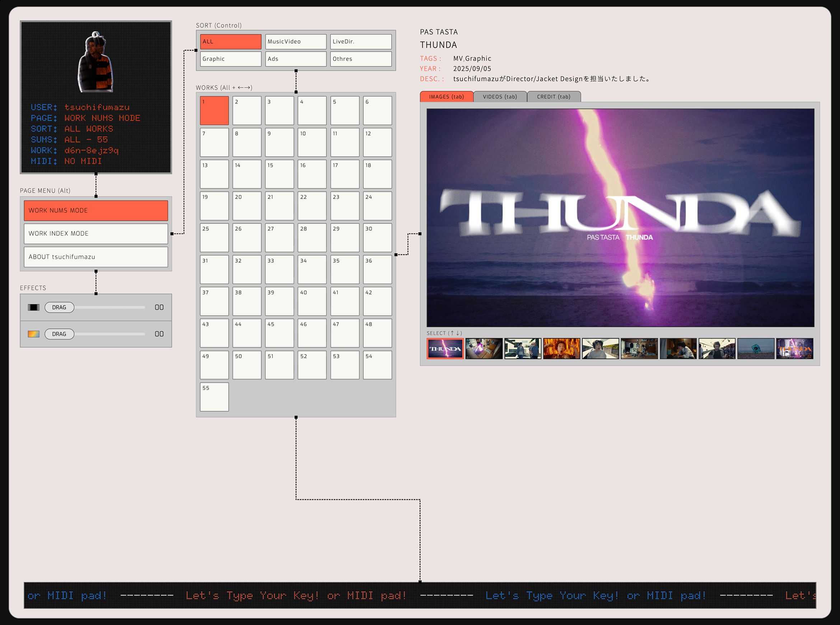Switch to WORK INDEX MODE
The image size is (840, 625).
click(96, 234)
